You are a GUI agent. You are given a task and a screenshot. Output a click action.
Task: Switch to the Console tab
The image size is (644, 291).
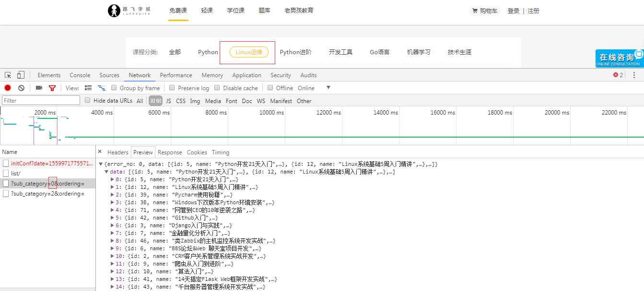click(x=80, y=75)
